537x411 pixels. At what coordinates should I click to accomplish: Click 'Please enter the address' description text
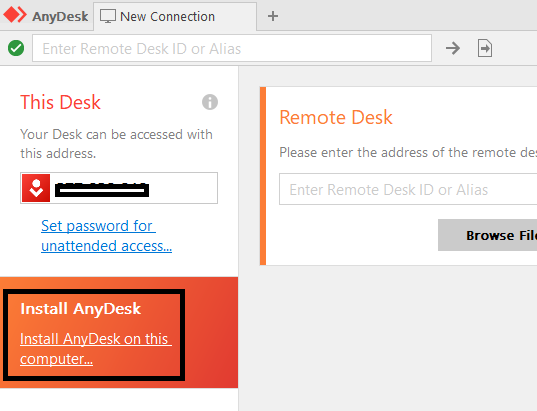pos(408,152)
